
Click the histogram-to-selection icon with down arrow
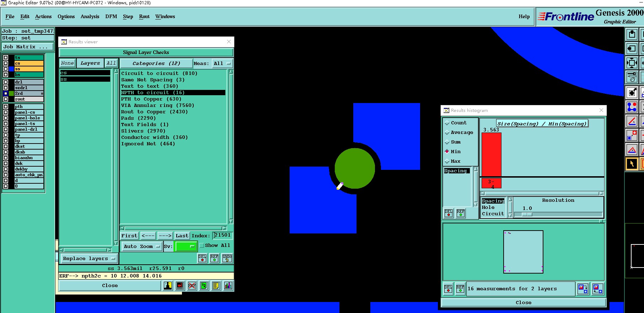click(583, 289)
